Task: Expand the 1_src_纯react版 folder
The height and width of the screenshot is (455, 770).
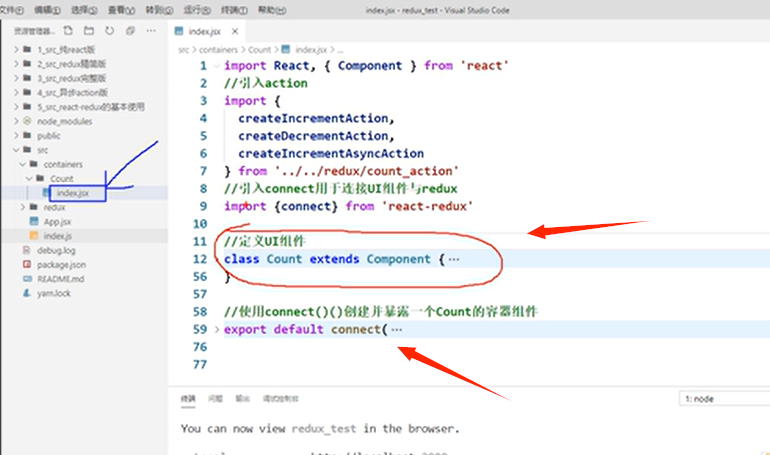Action: coord(16,49)
